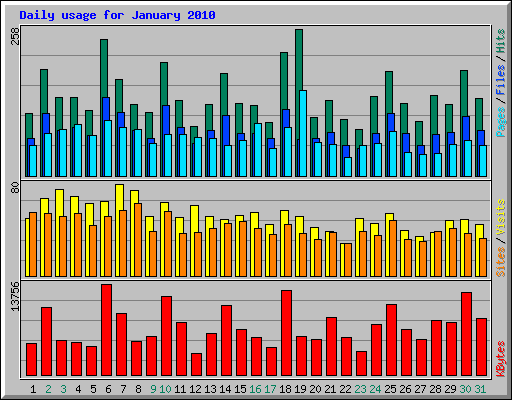The height and width of the screenshot is (400, 512).
Task: Select day 2 on the x-axis
Action: click(x=48, y=389)
